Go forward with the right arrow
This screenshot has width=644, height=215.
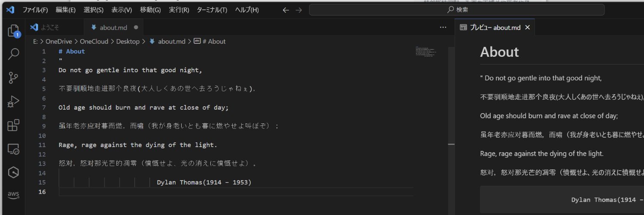(x=299, y=9)
